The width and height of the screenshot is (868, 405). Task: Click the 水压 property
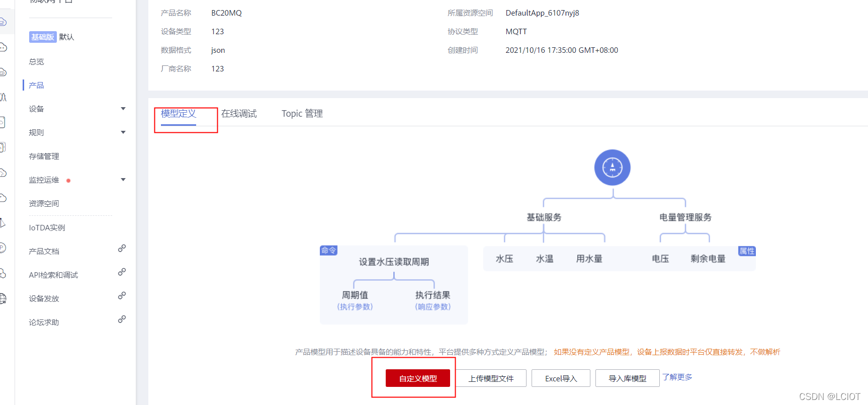504,259
